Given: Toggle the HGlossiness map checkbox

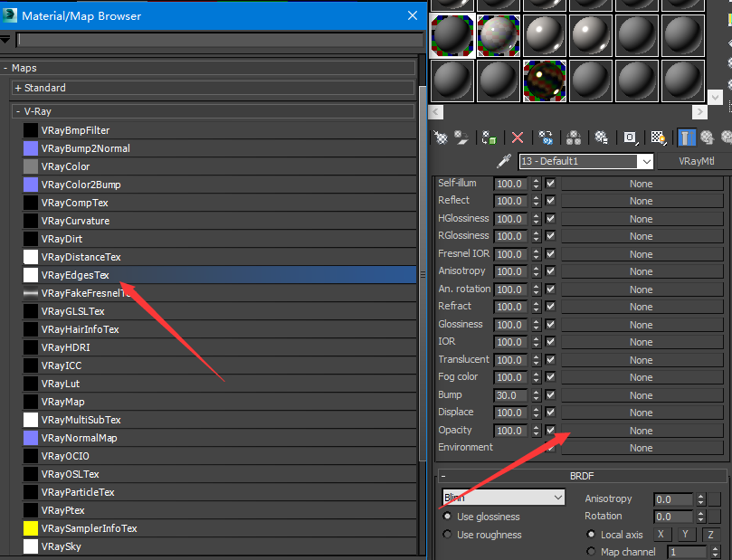Looking at the screenshot, I should (x=550, y=218).
